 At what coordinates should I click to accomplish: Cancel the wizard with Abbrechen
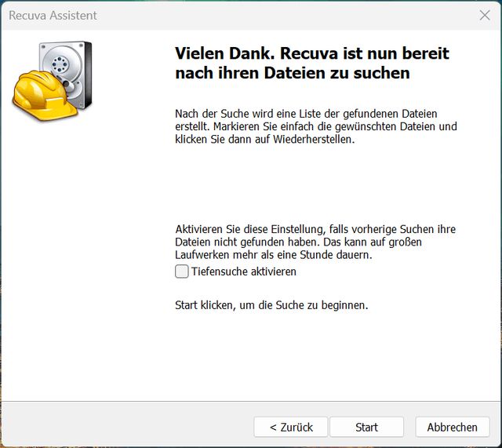(x=453, y=427)
